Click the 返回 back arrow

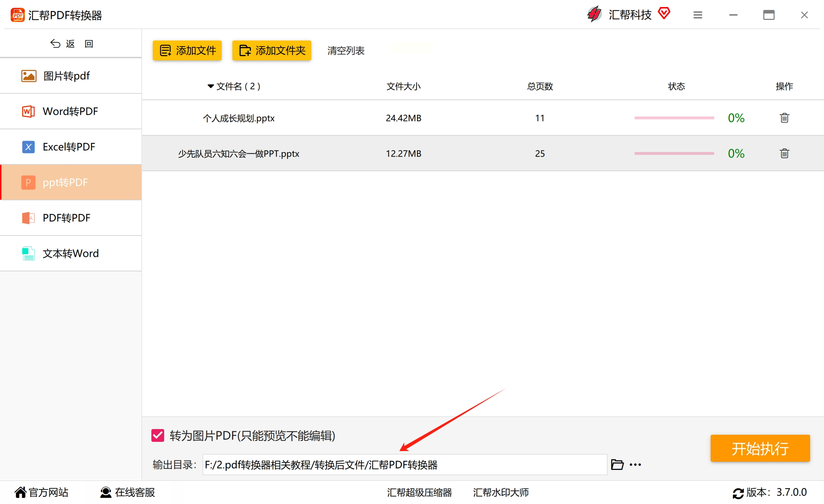pos(55,44)
